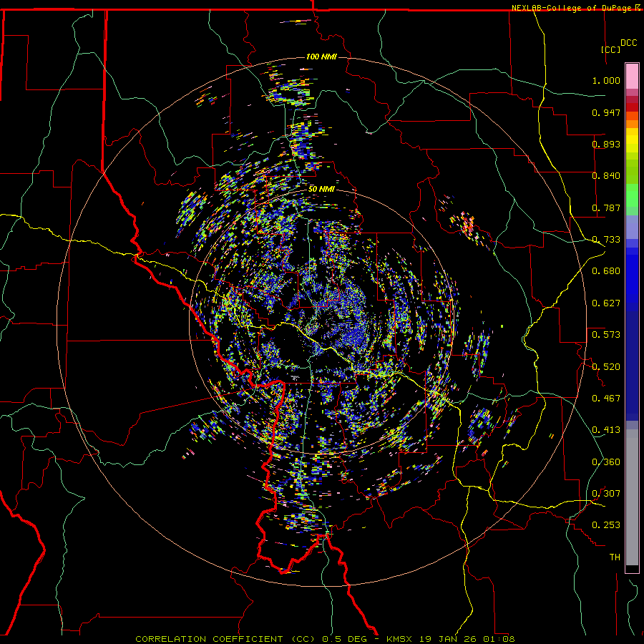The height and width of the screenshot is (644, 644).
Task: Click the 1.000 value on the scale
Action: [606, 80]
